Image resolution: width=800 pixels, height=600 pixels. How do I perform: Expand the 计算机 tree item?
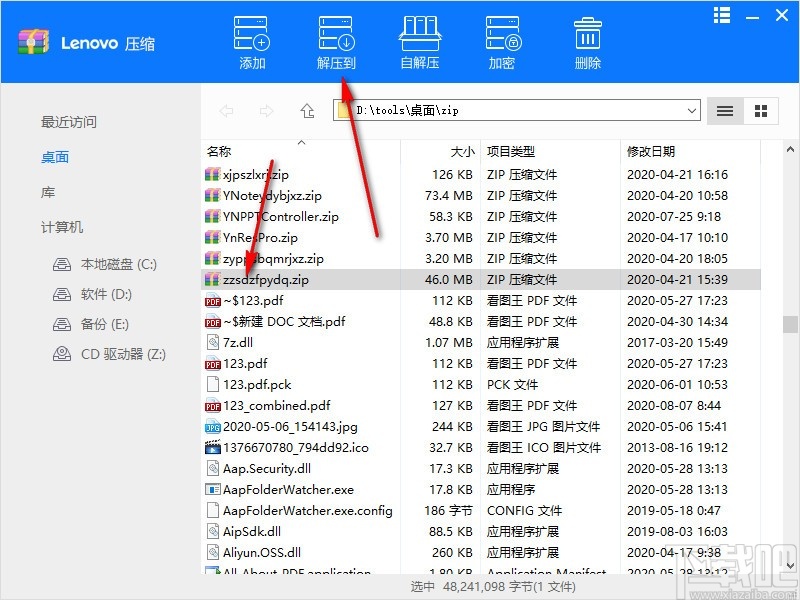pyautogui.click(x=62, y=227)
